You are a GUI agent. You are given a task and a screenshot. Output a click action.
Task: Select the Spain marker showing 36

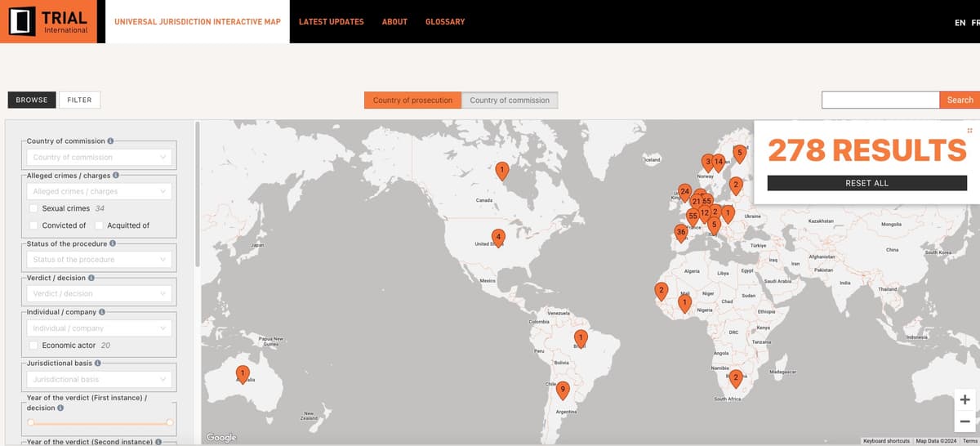point(681,232)
